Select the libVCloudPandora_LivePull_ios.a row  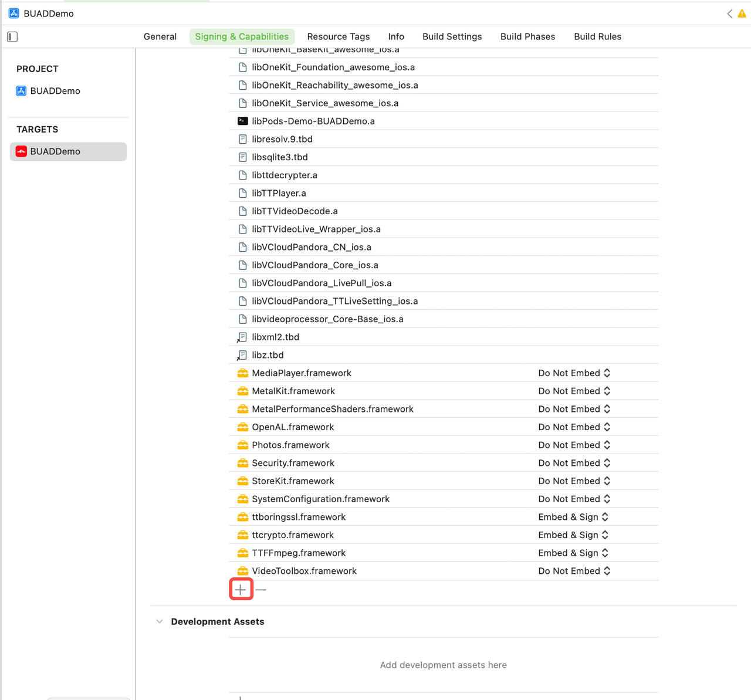click(444, 283)
